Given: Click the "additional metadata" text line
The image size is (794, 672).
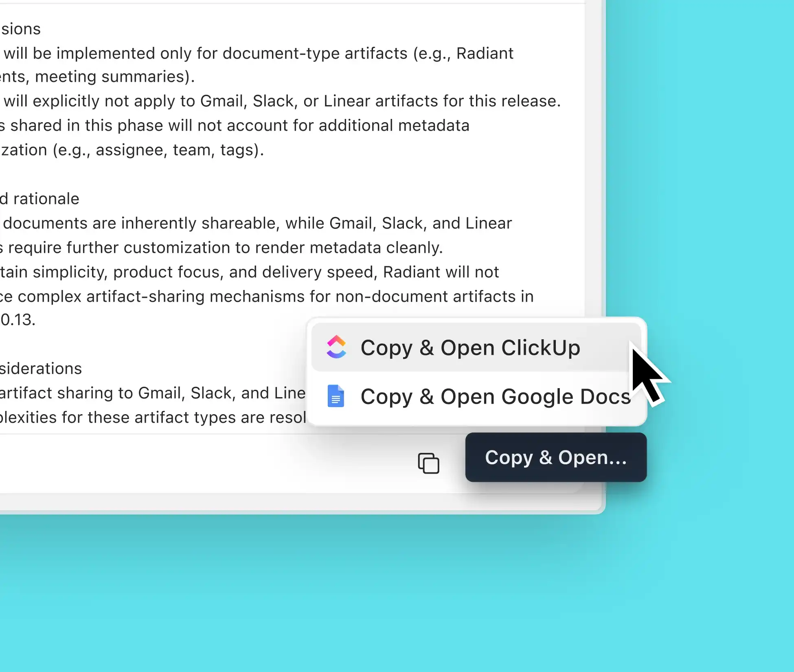Looking at the screenshot, I should pos(235,125).
